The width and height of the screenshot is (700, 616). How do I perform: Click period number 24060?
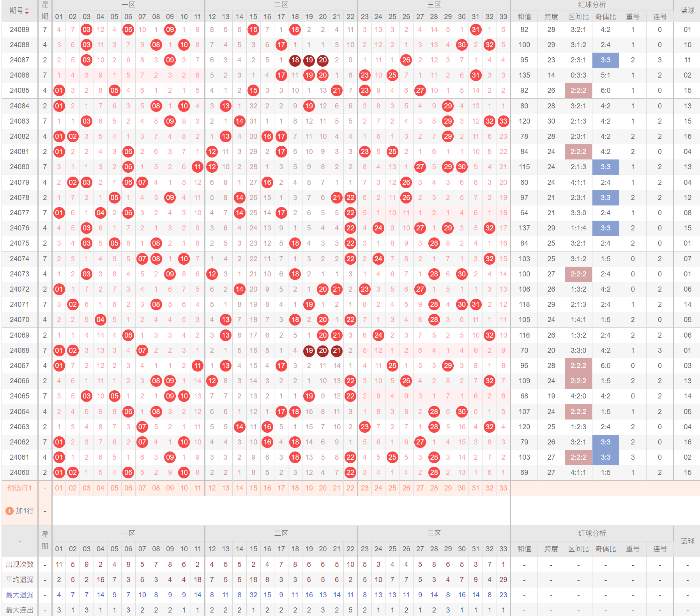(19, 473)
